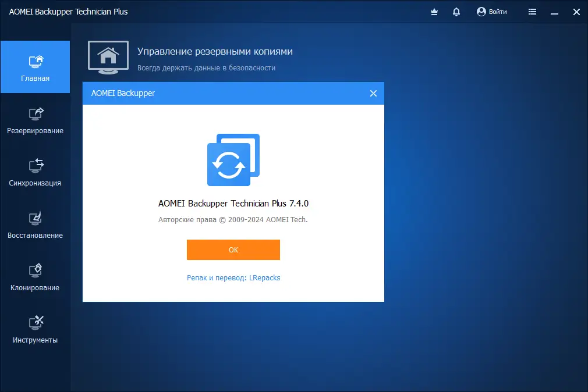Click the home icon near Управление резервными копиями
The width and height of the screenshot is (588, 392).
click(x=108, y=57)
